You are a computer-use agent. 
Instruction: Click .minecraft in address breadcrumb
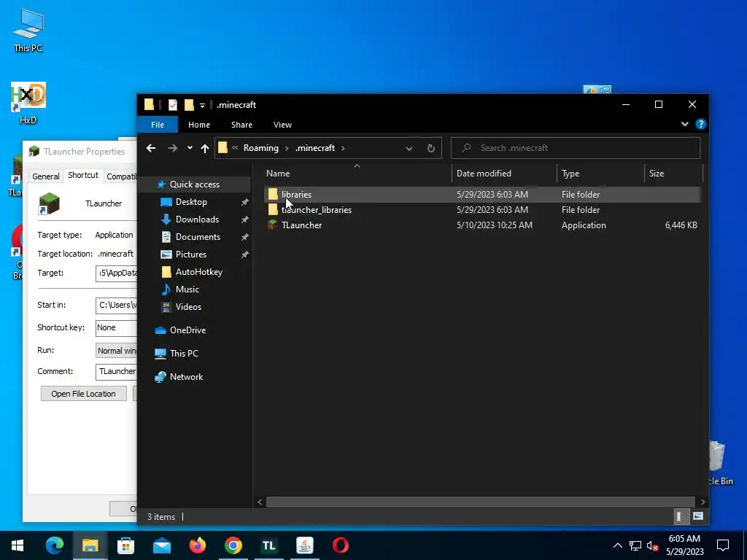tap(315, 148)
